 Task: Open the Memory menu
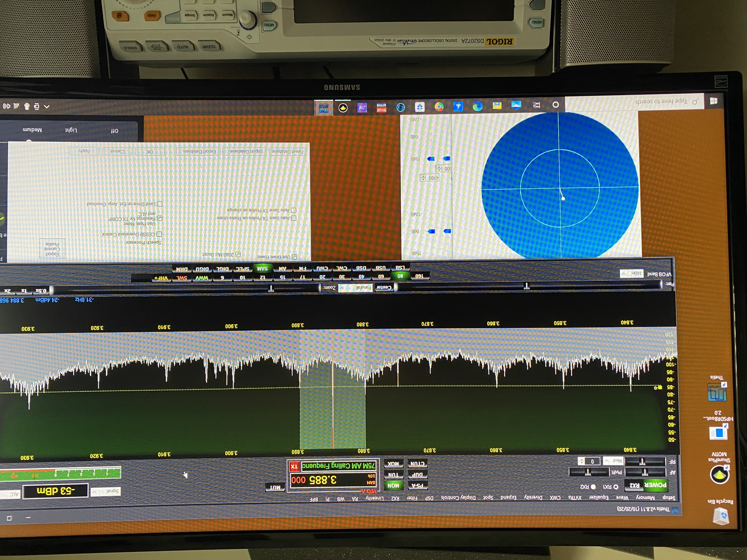tap(645, 498)
